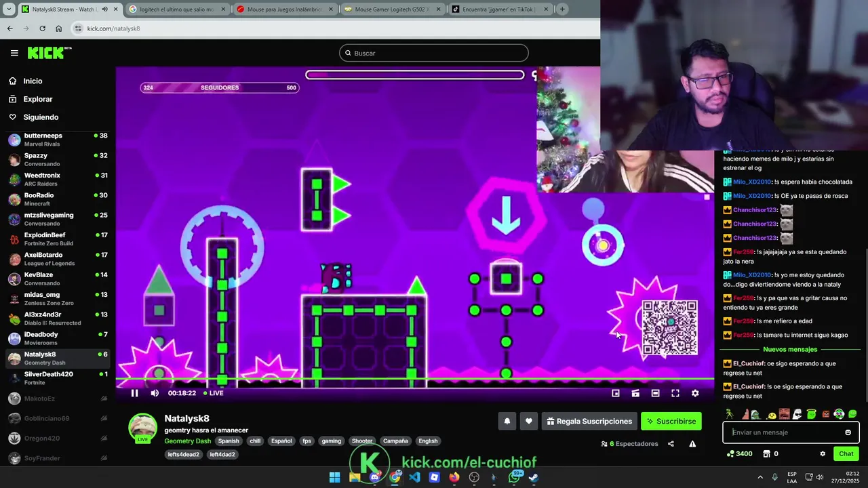This screenshot has width=868, height=488.
Task: Switch to Mouse Gamer Logitech G502 tab
Action: (x=391, y=9)
